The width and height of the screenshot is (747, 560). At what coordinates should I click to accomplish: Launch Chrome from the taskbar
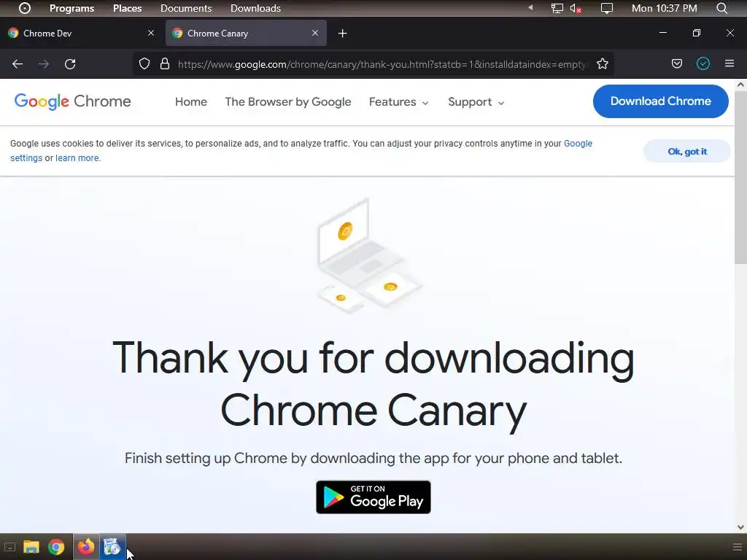pyautogui.click(x=56, y=547)
